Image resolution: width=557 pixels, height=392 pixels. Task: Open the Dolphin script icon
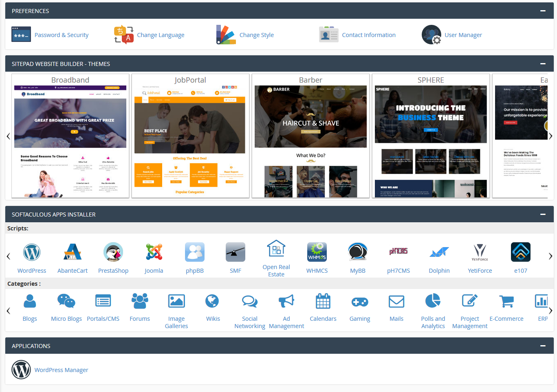[439, 252]
